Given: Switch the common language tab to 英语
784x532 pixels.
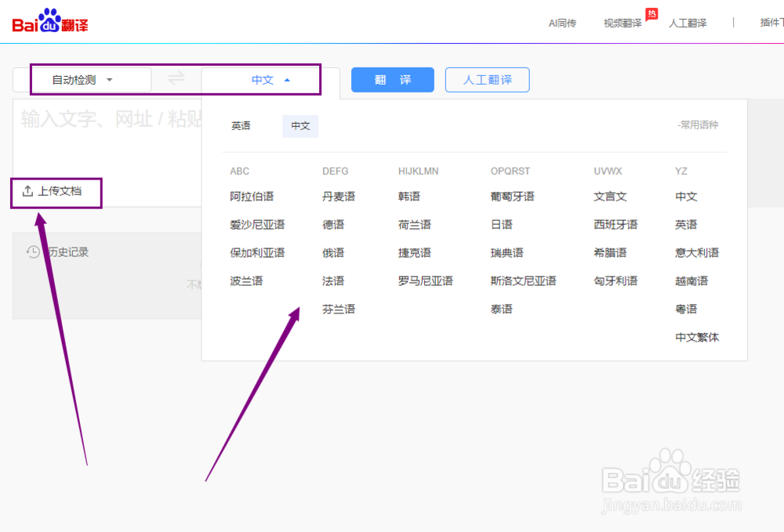Looking at the screenshot, I should (x=241, y=126).
